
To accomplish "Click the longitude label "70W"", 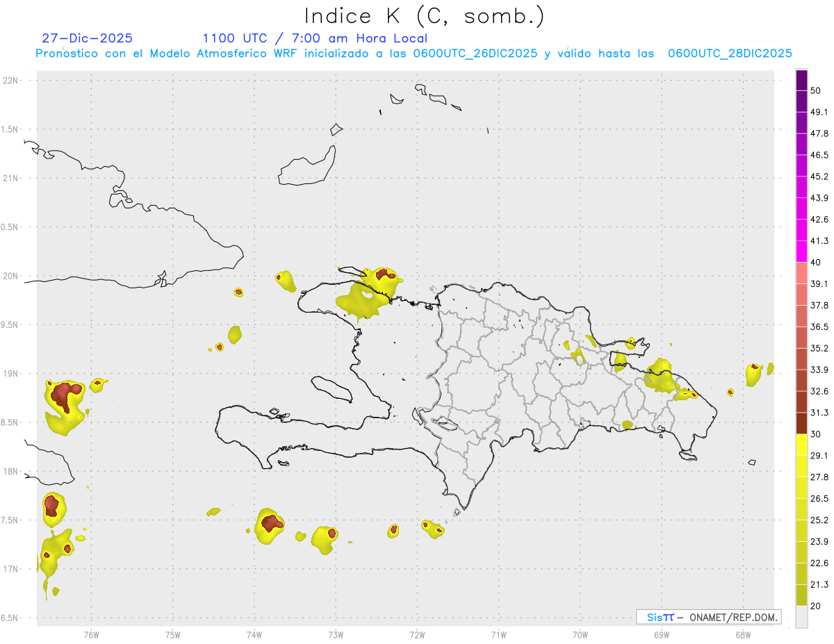I will [580, 635].
